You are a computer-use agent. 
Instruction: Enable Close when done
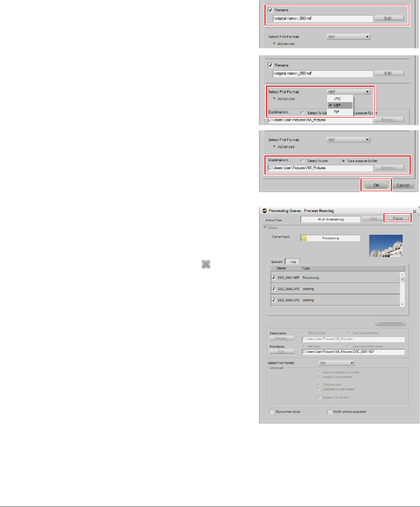tap(272, 411)
